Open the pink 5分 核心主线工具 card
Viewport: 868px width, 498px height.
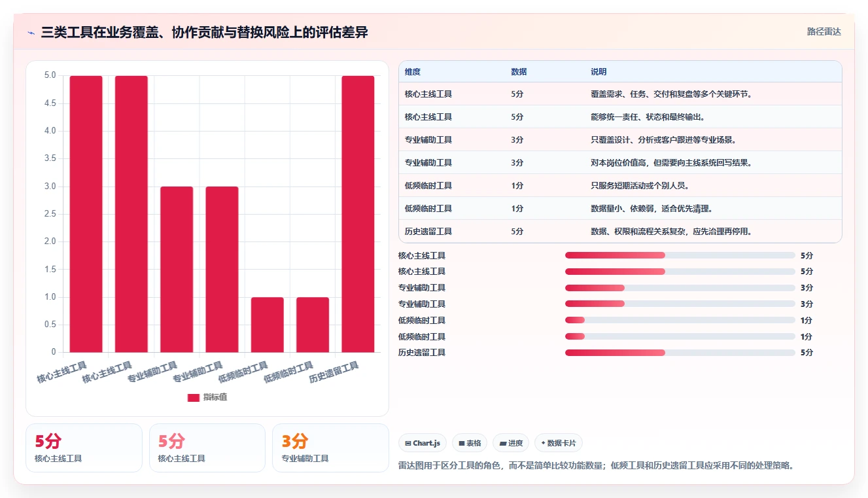point(207,448)
